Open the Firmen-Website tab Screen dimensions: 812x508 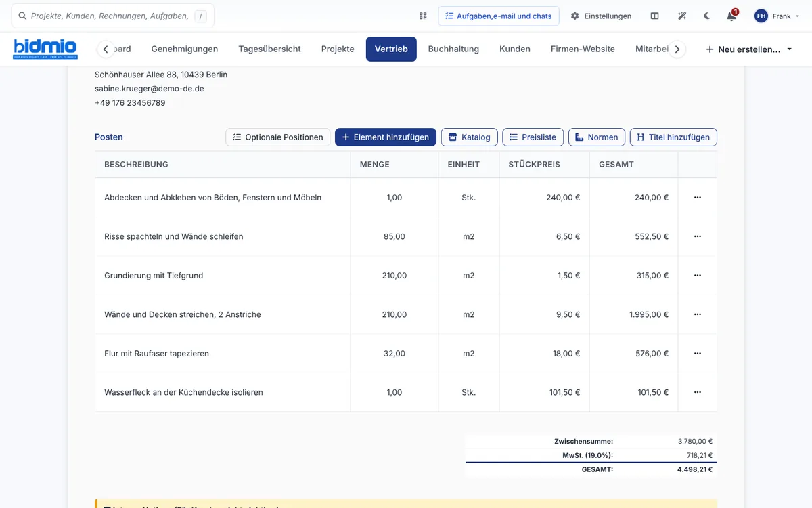pos(583,49)
